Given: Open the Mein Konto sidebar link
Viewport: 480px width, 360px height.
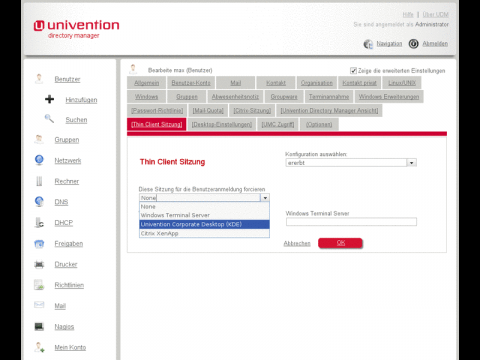Looking at the screenshot, I should click(x=70, y=347).
